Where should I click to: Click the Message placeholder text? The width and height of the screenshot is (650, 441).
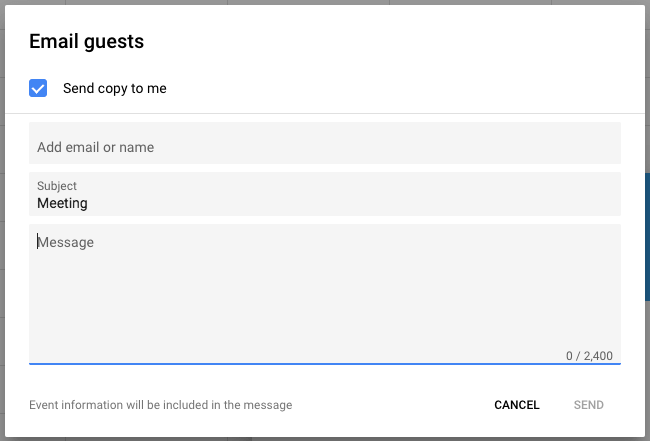coord(67,242)
